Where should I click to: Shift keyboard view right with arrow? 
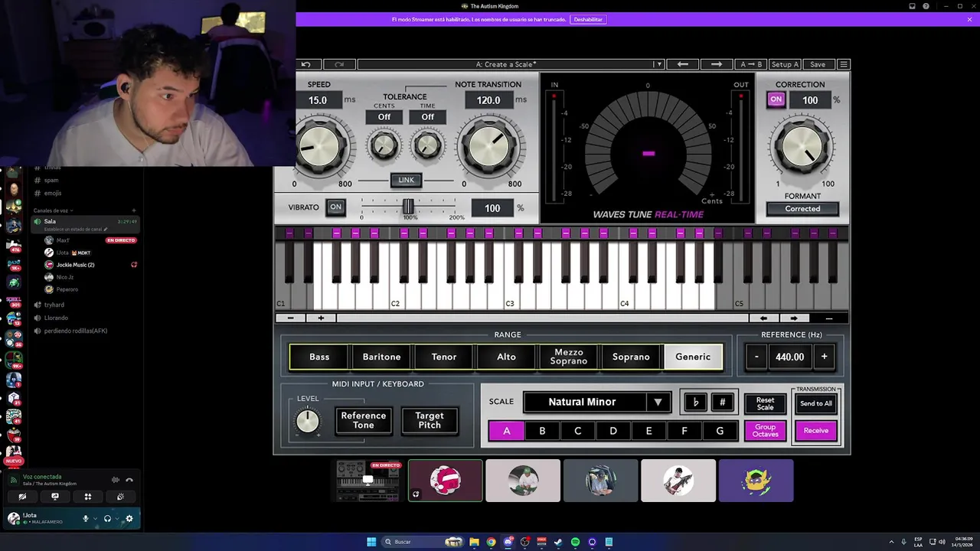tap(793, 318)
